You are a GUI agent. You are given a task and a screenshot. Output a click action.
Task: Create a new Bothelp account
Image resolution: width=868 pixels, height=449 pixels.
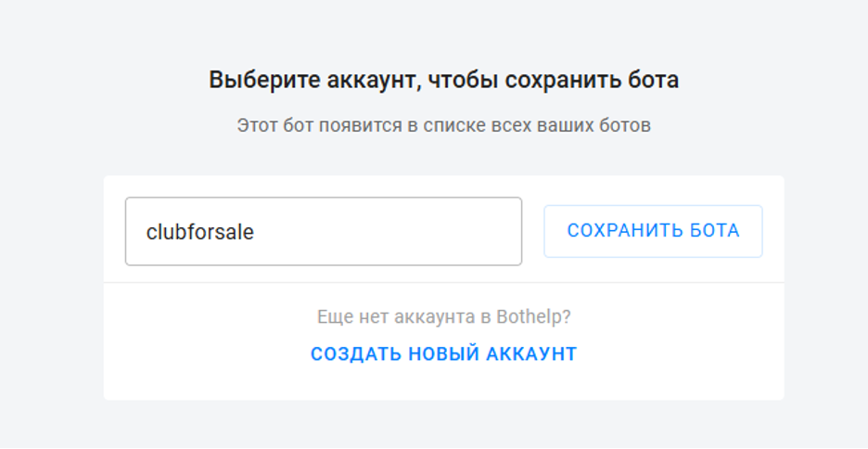(x=444, y=353)
